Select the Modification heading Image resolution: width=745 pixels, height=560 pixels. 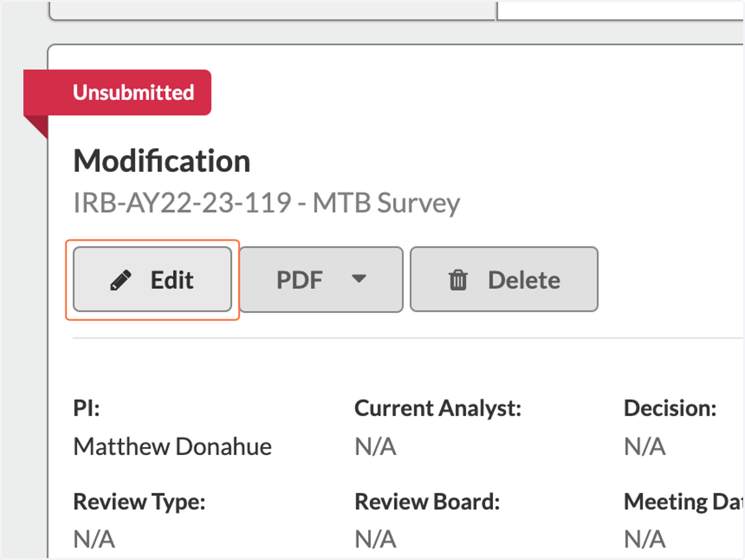pyautogui.click(x=162, y=161)
